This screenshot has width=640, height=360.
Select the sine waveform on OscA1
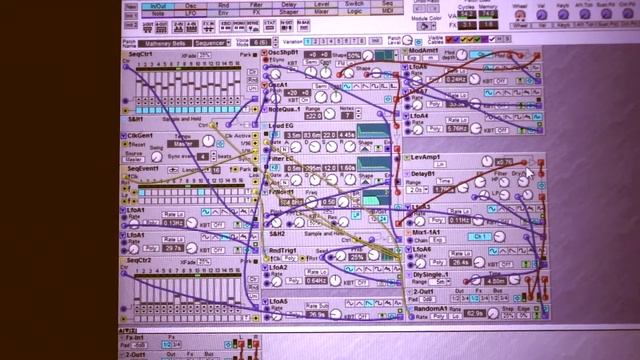coord(347,87)
